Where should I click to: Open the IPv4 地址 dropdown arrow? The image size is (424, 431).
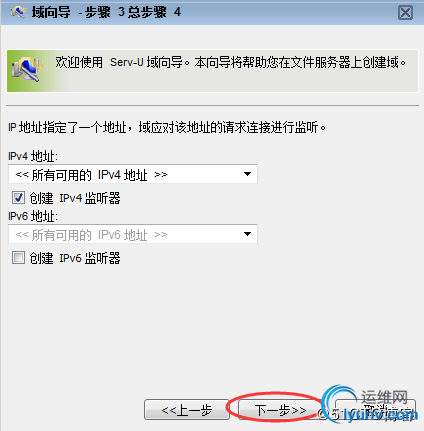click(x=247, y=174)
